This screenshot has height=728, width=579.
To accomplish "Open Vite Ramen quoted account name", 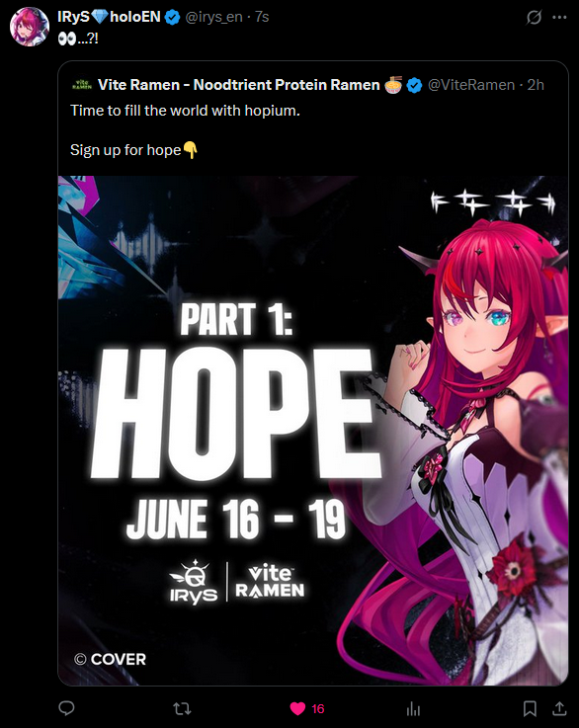I will [239, 85].
